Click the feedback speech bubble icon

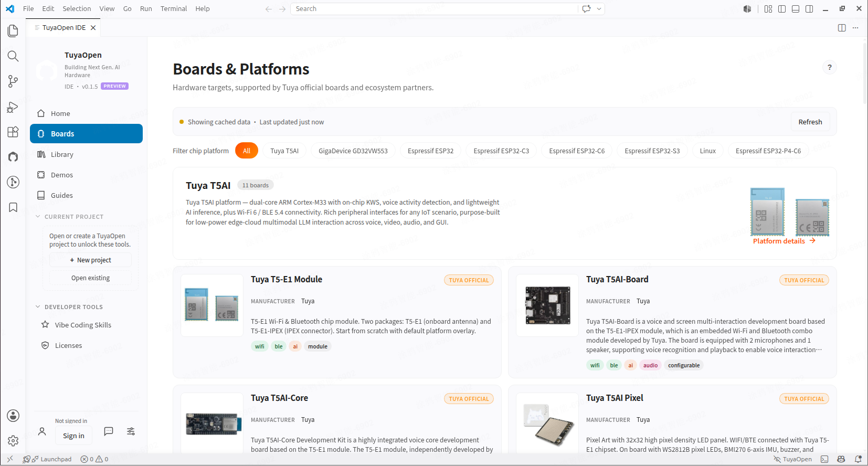(x=109, y=431)
